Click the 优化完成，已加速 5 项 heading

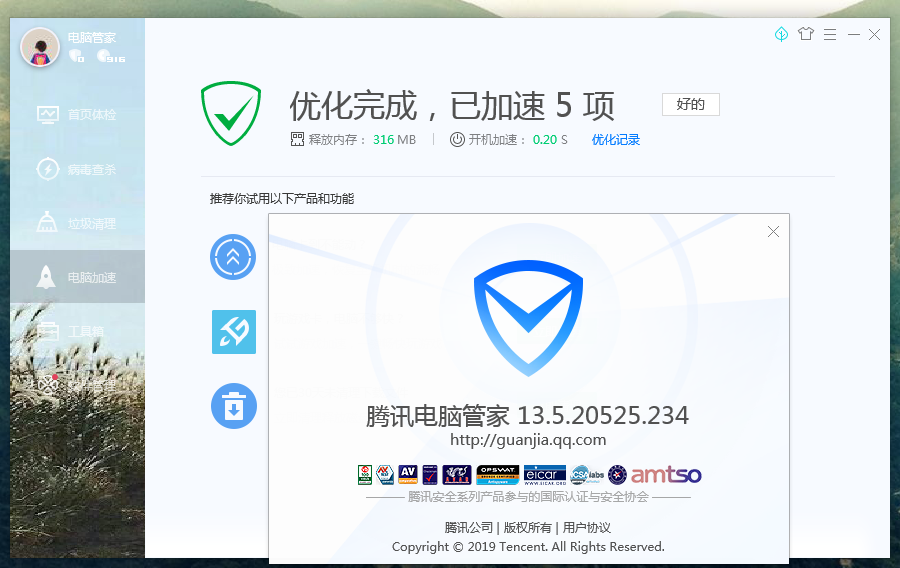click(x=452, y=106)
